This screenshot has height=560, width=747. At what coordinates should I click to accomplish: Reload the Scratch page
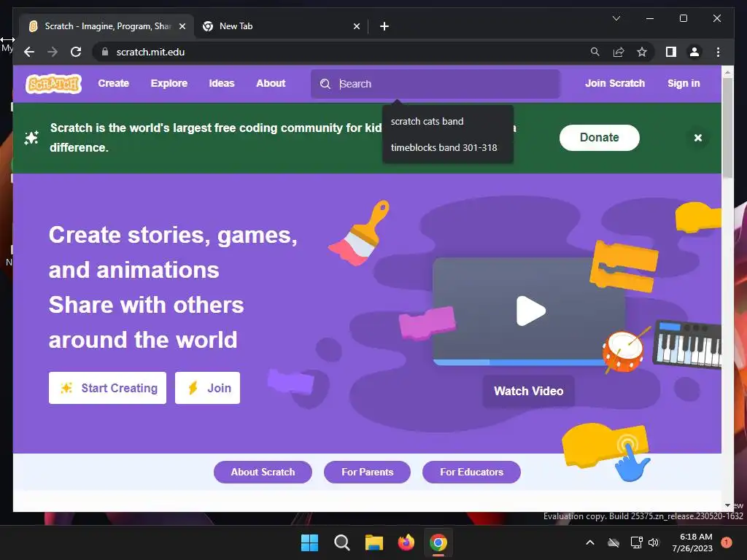76,52
